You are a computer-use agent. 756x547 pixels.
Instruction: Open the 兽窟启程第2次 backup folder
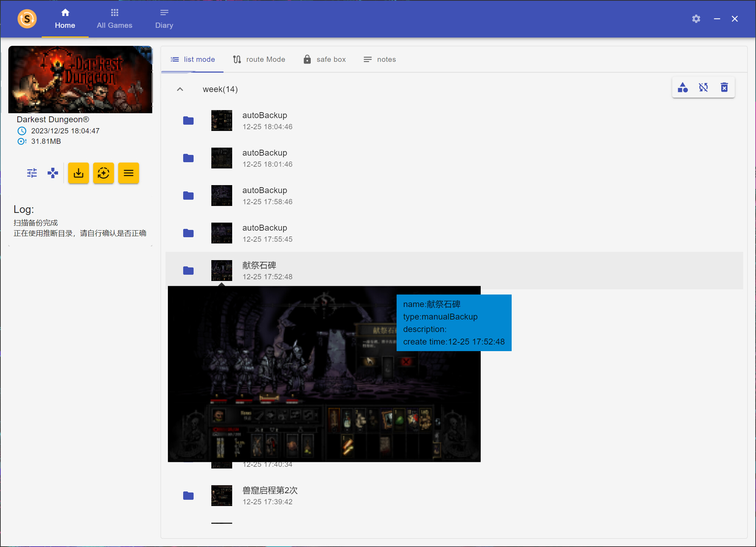pos(188,496)
